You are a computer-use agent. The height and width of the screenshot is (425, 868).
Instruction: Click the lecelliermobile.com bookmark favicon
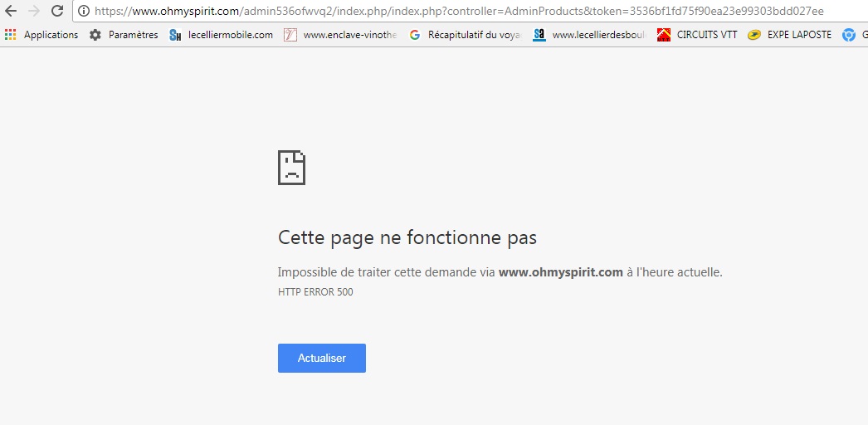click(175, 35)
